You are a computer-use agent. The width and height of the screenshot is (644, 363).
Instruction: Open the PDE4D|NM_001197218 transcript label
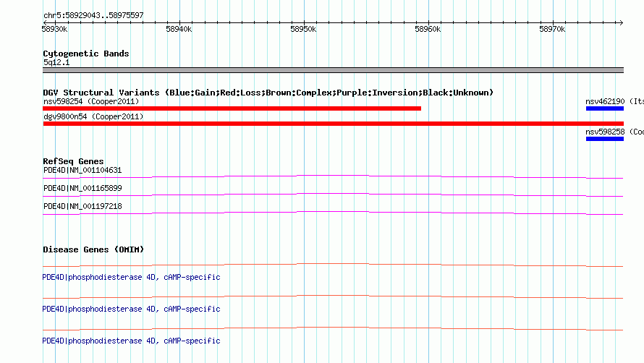click(x=82, y=206)
